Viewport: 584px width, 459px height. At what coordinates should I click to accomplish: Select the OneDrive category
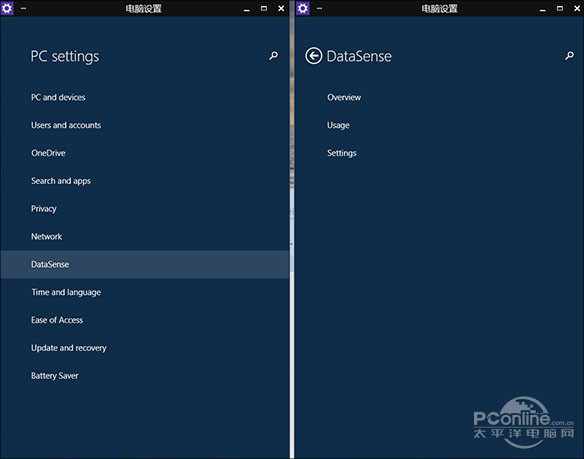(48, 153)
